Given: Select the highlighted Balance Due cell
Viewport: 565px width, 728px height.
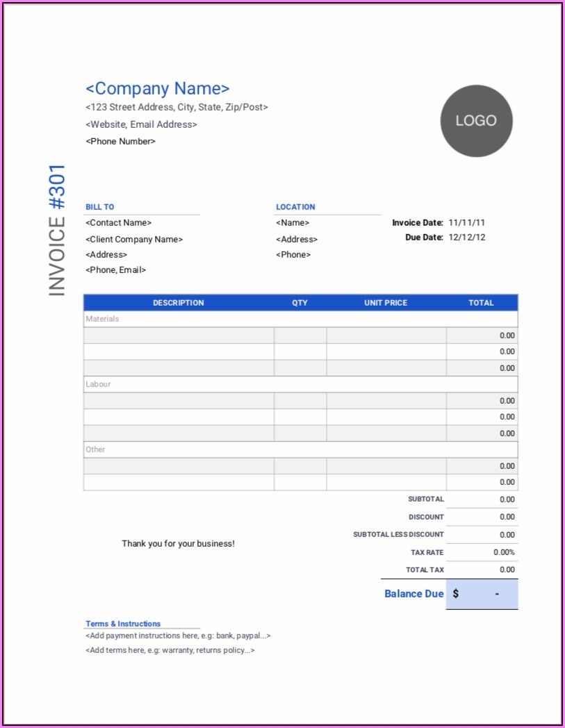Looking at the screenshot, I should 482,593.
